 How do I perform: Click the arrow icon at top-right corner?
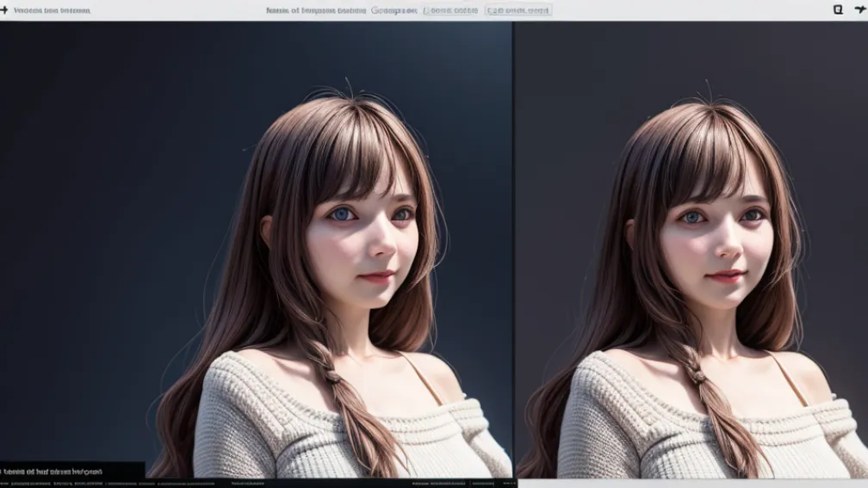point(860,9)
